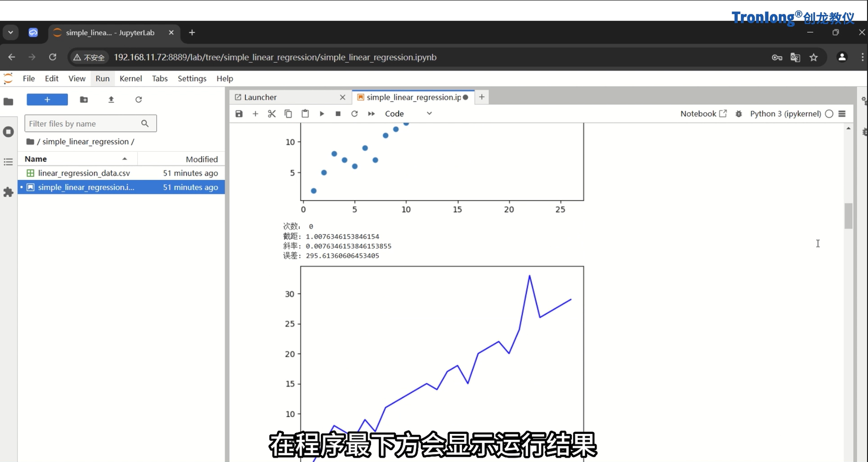Screen dimensions: 868x462
Task: Open the File Browser sidebar tab
Action: 8,101
